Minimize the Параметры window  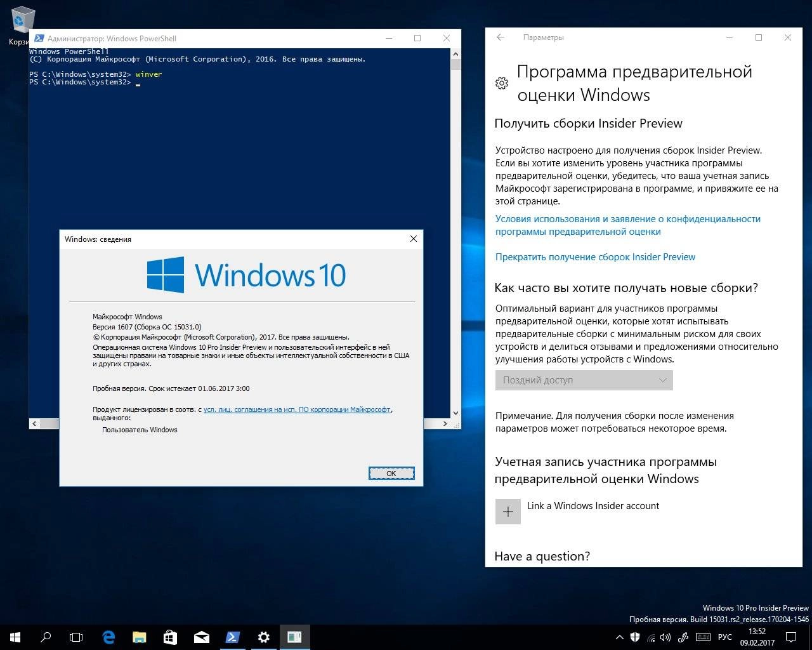pyautogui.click(x=730, y=37)
